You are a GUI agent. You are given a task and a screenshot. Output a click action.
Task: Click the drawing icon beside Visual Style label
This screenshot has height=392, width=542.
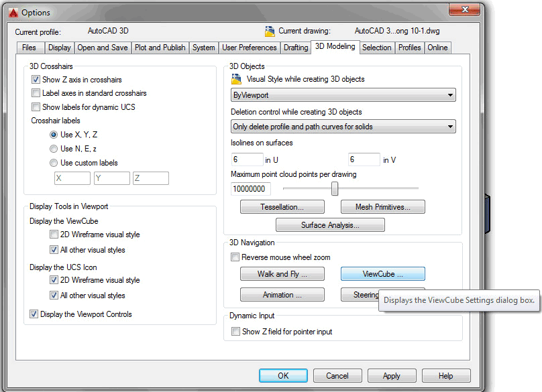point(236,79)
